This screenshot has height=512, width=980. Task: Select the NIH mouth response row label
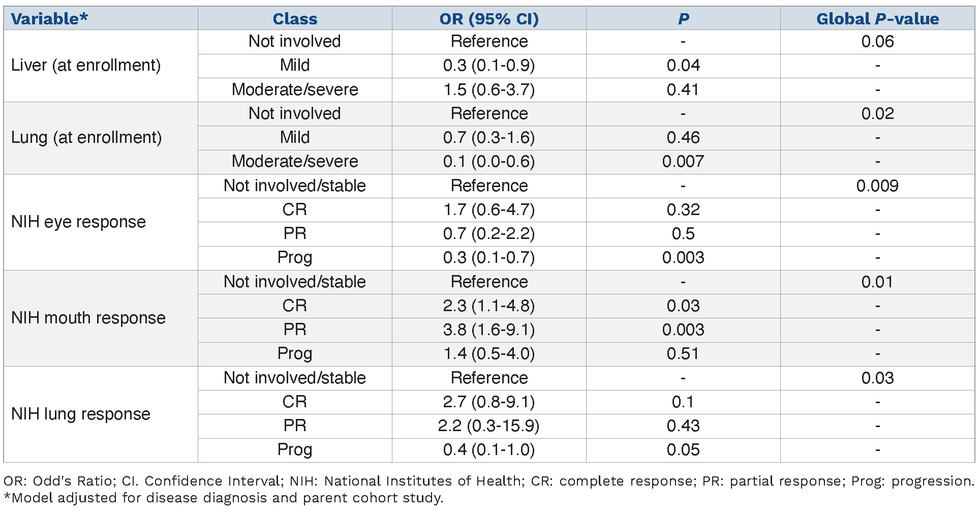click(88, 318)
